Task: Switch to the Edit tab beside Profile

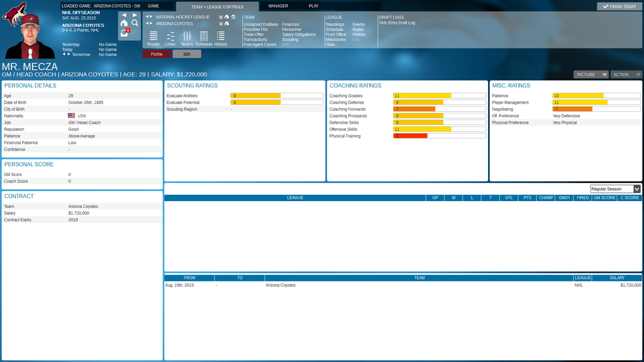Action: 187,54
